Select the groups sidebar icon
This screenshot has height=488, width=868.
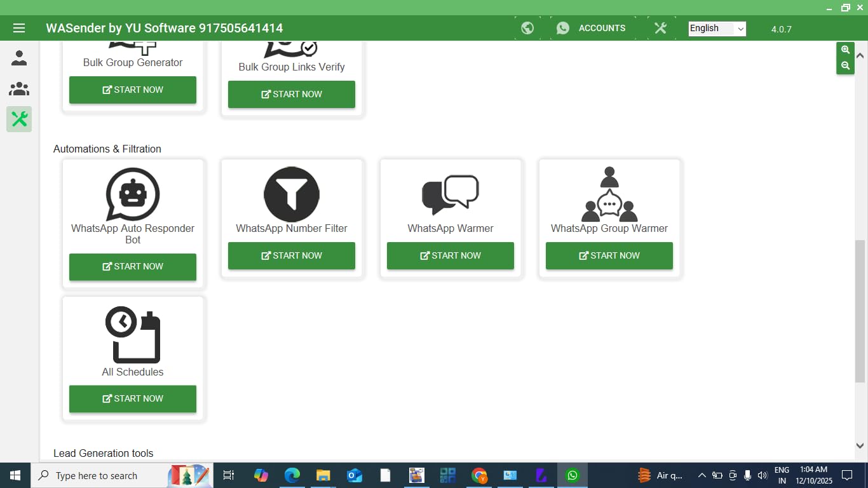click(19, 89)
